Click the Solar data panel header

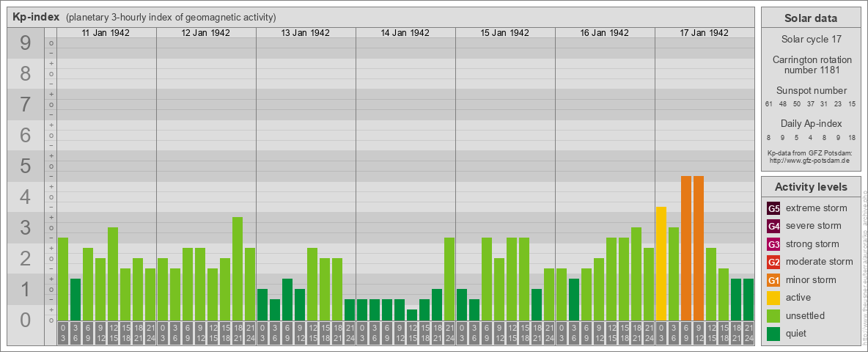811,18
